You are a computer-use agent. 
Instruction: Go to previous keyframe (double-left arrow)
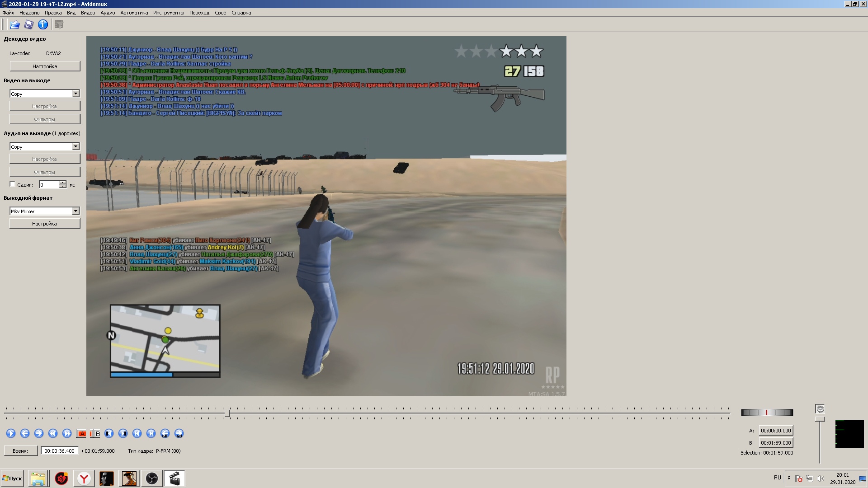(x=53, y=434)
